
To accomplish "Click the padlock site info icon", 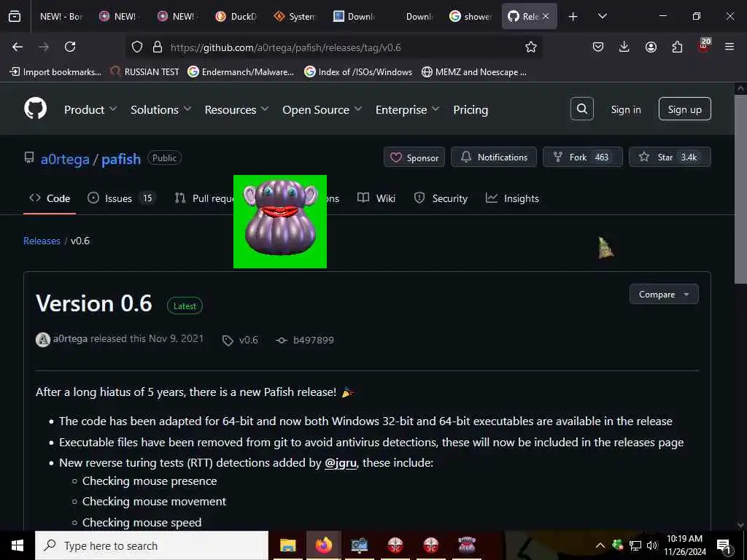I will [x=158, y=47].
